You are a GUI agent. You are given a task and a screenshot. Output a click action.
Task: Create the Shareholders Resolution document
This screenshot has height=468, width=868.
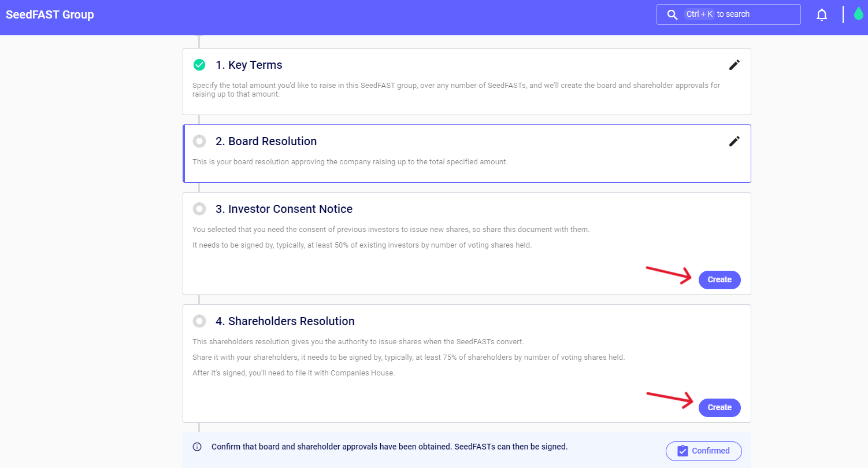[x=719, y=407]
